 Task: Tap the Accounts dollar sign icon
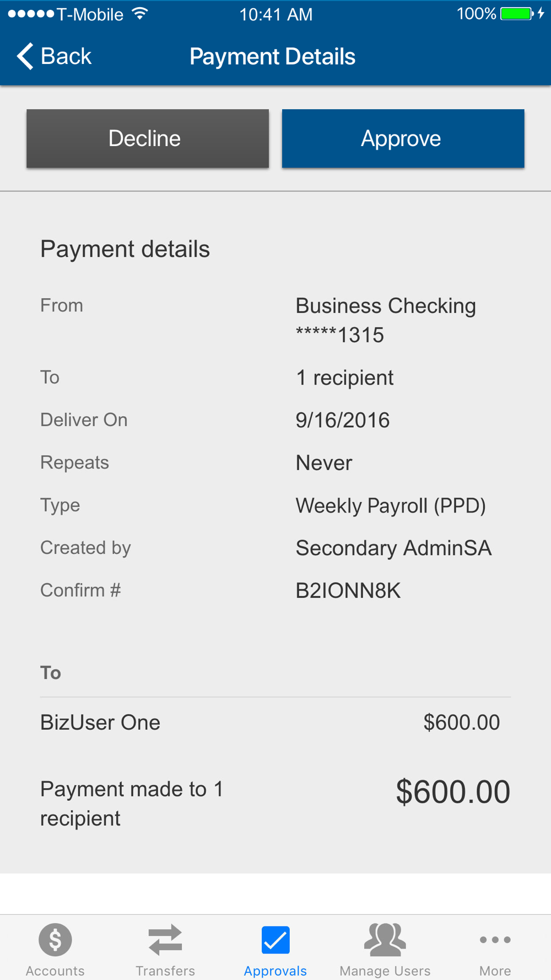(55, 939)
